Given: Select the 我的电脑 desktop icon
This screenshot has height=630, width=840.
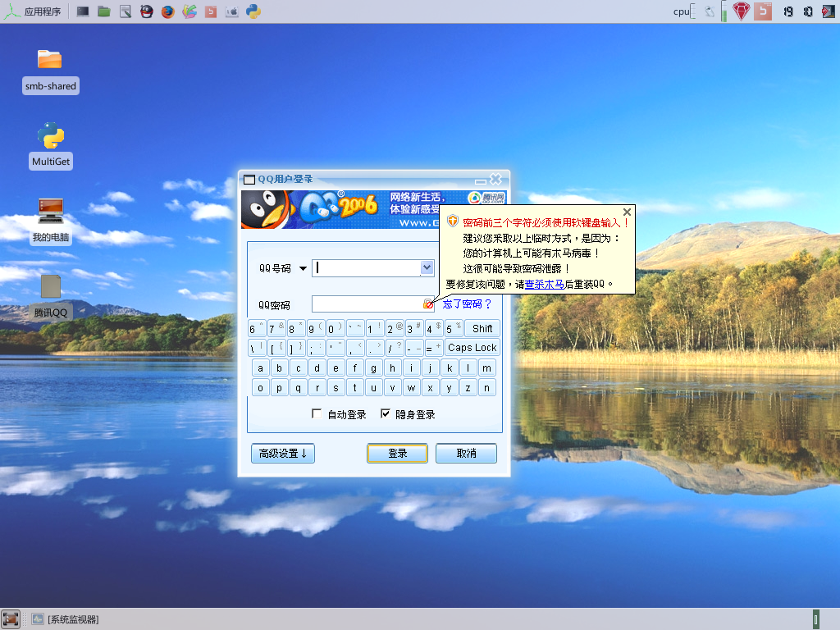Looking at the screenshot, I should 51,221.
